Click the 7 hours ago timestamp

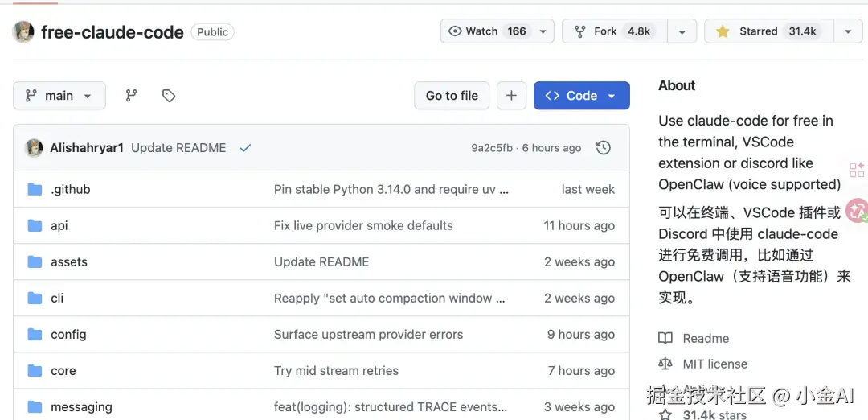(x=581, y=370)
